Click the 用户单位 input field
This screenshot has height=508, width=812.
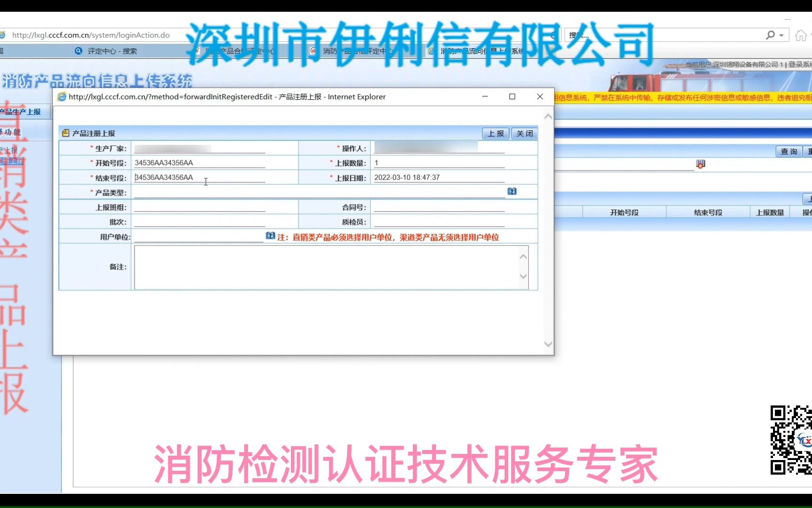point(199,237)
